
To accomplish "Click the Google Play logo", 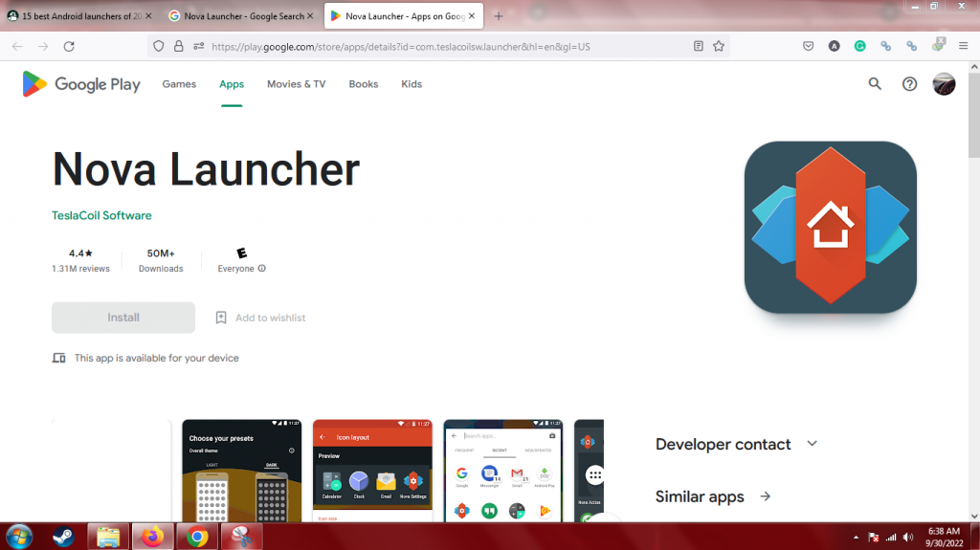I will click(x=81, y=84).
